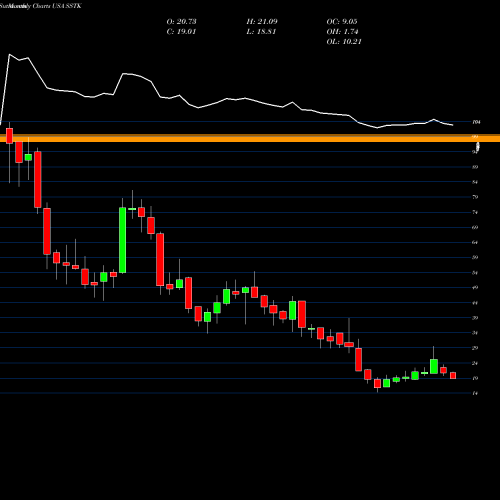This screenshot has width=500, height=500.
Task: Click the 54 price axis label
Action: click(475, 273)
